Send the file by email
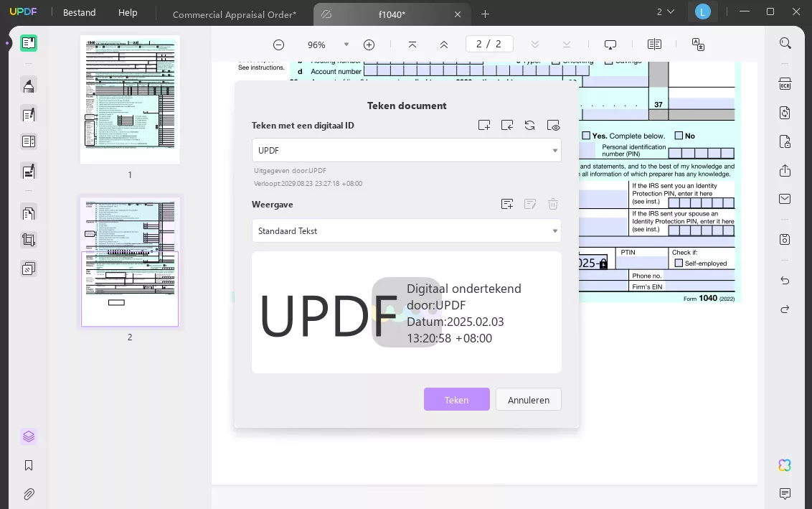Viewport: 812px width, 509px height. point(785,199)
